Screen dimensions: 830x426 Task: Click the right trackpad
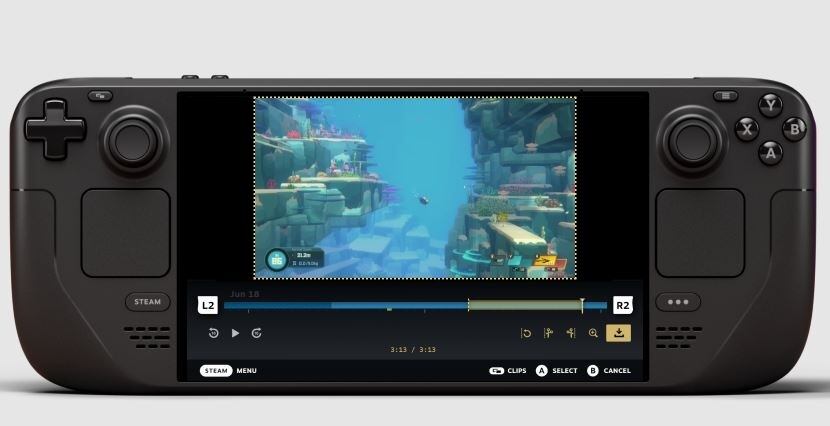click(700, 233)
